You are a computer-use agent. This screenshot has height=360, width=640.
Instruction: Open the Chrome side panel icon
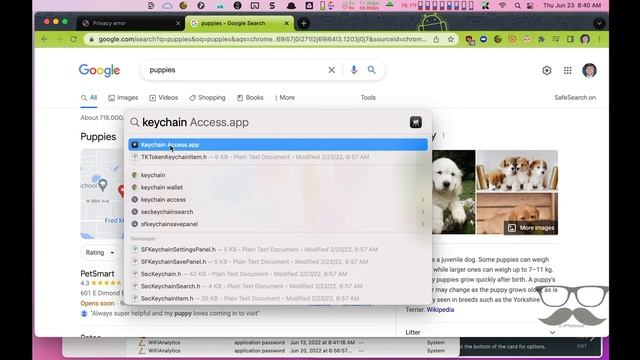(x=570, y=39)
